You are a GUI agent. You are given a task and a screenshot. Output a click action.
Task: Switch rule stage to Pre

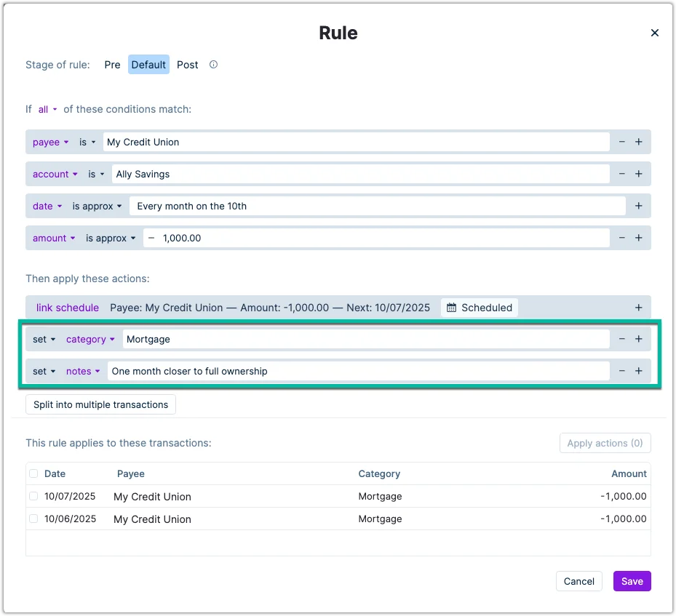click(x=112, y=65)
